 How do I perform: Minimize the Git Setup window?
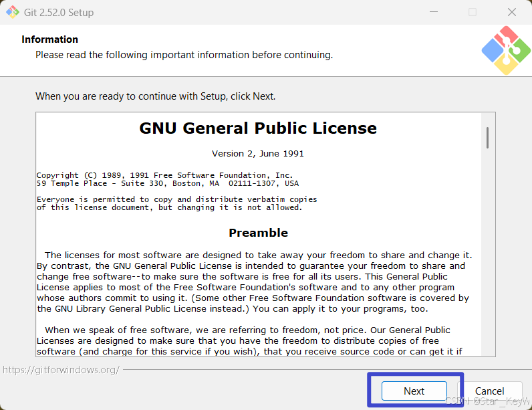click(x=434, y=12)
